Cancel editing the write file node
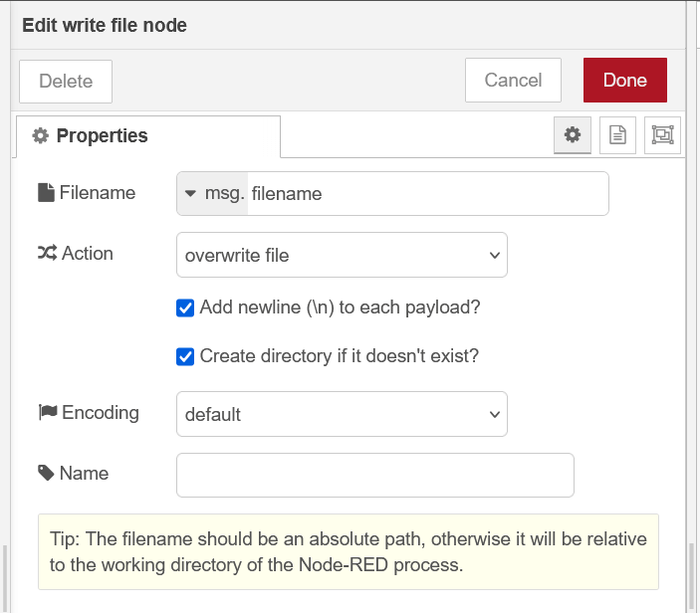The width and height of the screenshot is (700, 613). click(x=513, y=80)
